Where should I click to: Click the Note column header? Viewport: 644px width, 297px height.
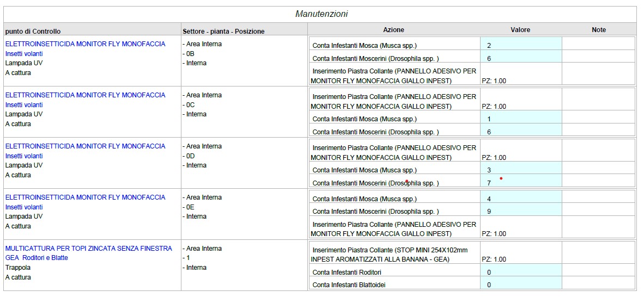[x=598, y=30]
